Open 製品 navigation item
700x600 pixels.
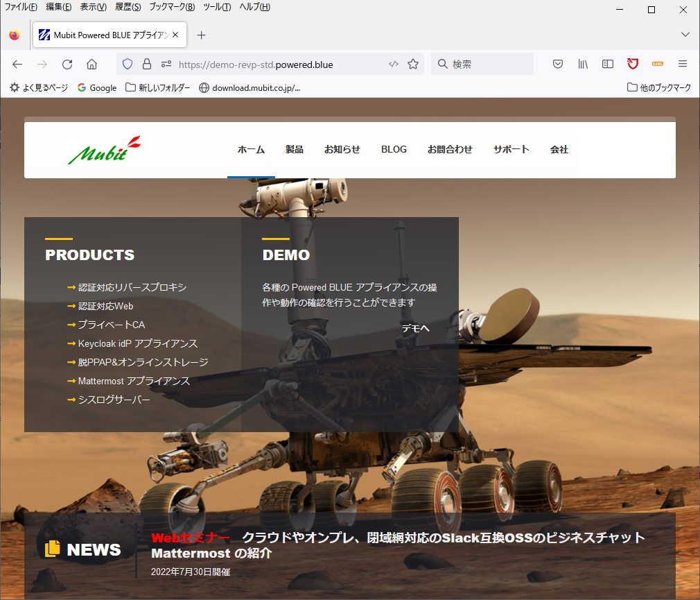[x=294, y=150]
